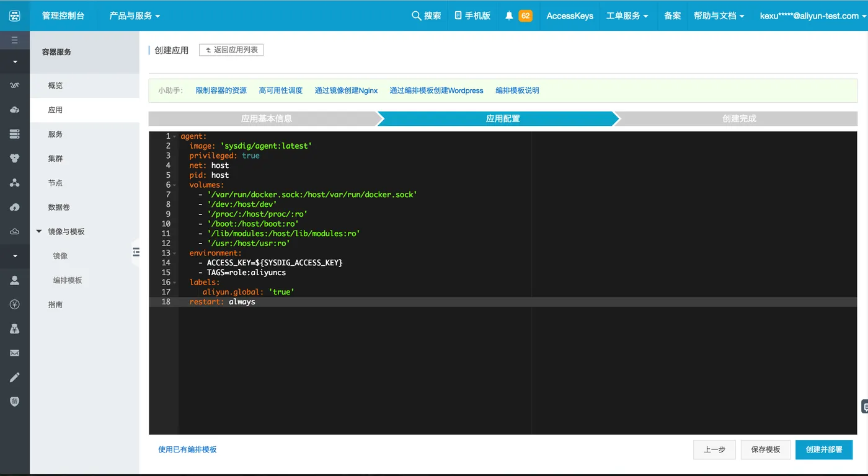This screenshot has height=476, width=868.
Task: Collapse the second rail section arrow
Action: click(x=15, y=256)
